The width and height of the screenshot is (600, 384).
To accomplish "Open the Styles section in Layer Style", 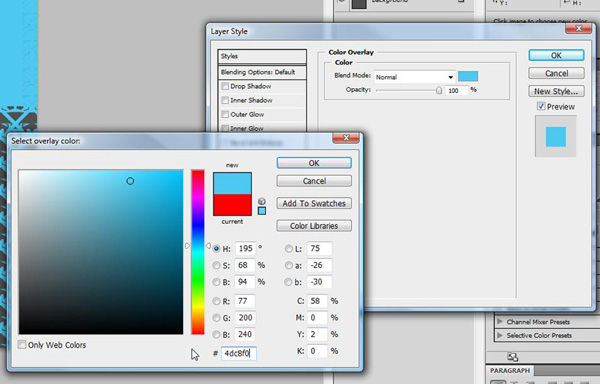I will (262, 56).
